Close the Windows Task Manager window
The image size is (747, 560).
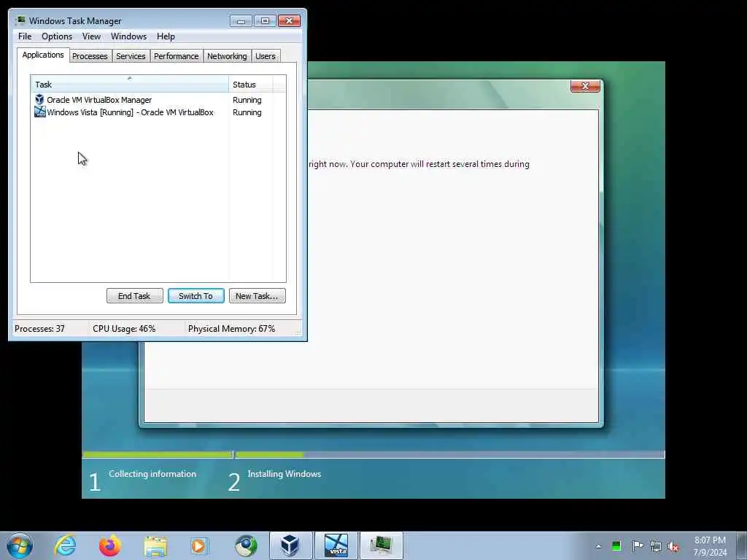tap(289, 21)
